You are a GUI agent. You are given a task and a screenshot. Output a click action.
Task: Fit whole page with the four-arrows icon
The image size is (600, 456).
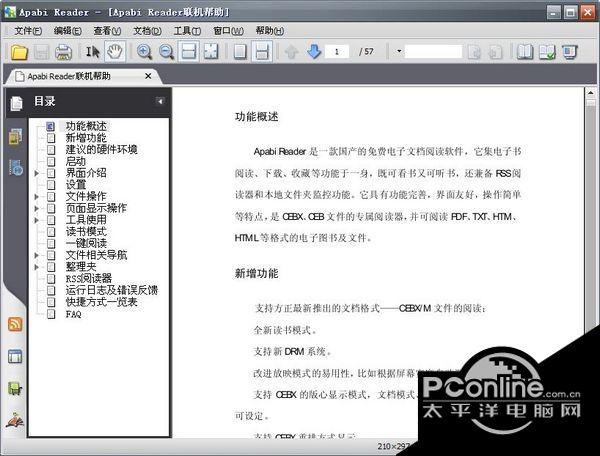pyautogui.click(x=211, y=52)
